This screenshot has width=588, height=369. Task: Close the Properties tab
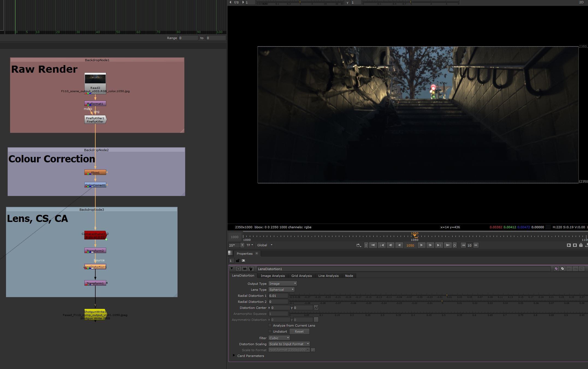[257, 253]
